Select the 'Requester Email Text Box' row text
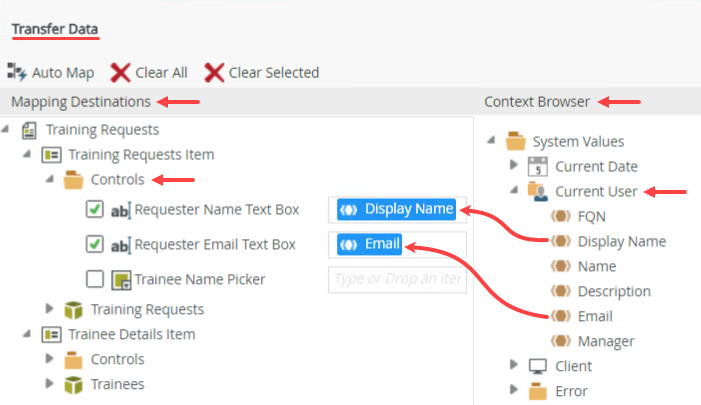701x405 pixels. tap(215, 245)
